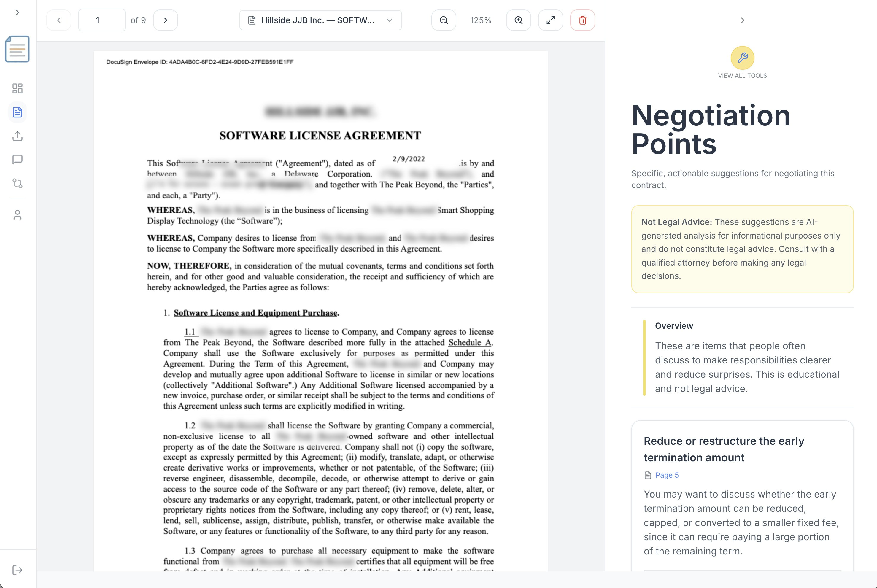Toggle fullscreen view with expand arrows
877x588 pixels.
coord(550,20)
